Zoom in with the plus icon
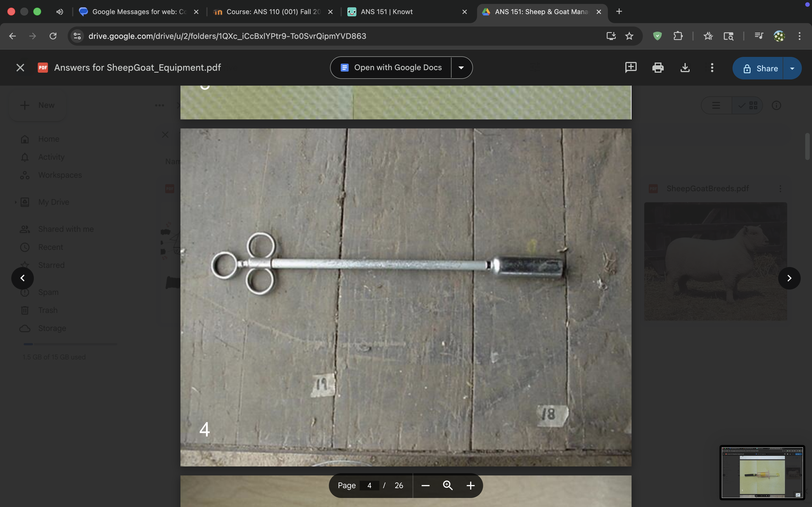 470,486
